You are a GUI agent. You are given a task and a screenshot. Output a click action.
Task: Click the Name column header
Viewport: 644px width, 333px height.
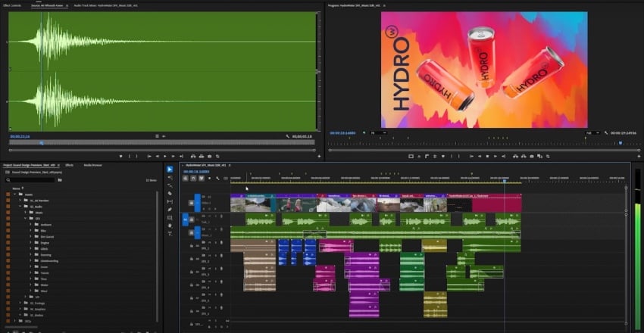pyautogui.click(x=16, y=188)
